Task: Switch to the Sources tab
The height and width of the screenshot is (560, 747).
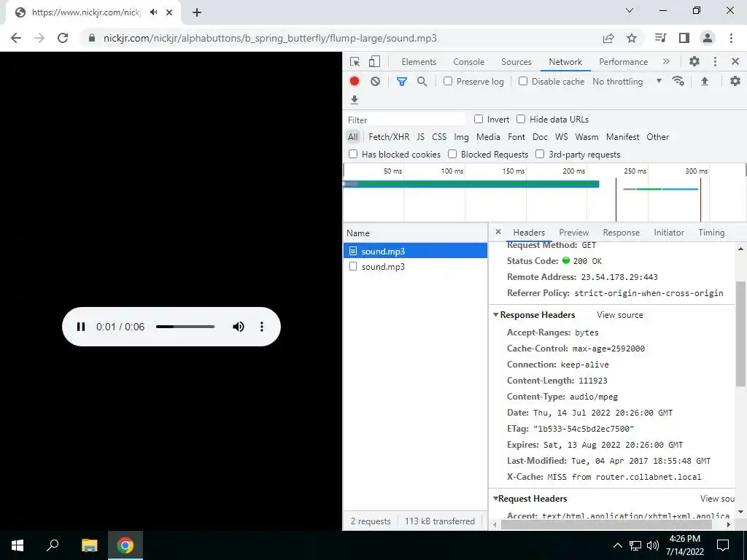Action: pyautogui.click(x=516, y=62)
